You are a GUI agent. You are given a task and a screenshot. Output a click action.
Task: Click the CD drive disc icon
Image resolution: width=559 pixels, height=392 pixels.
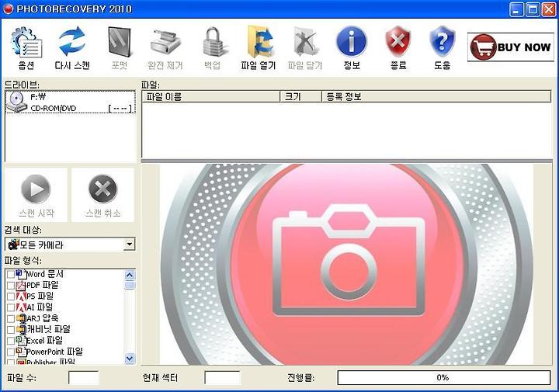(17, 102)
